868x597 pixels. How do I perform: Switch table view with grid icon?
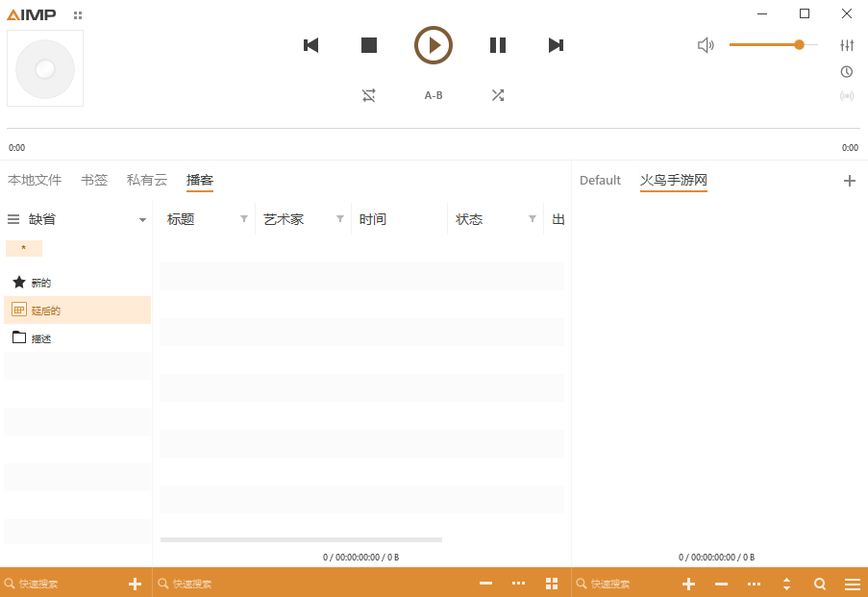coord(552,584)
